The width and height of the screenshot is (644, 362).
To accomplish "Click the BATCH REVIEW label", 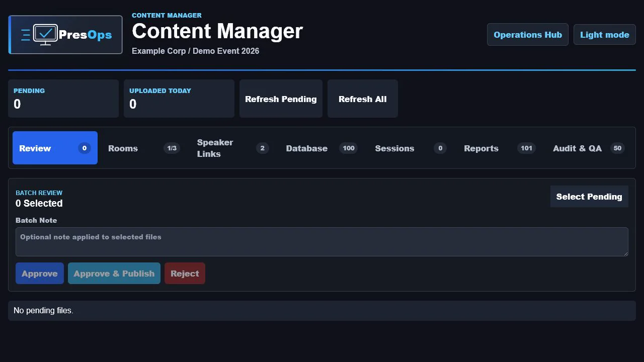I will click(x=39, y=193).
